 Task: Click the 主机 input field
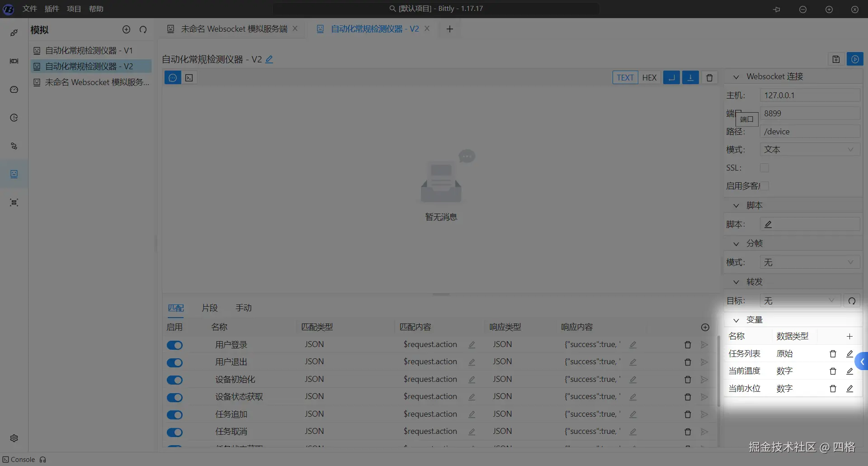point(810,95)
